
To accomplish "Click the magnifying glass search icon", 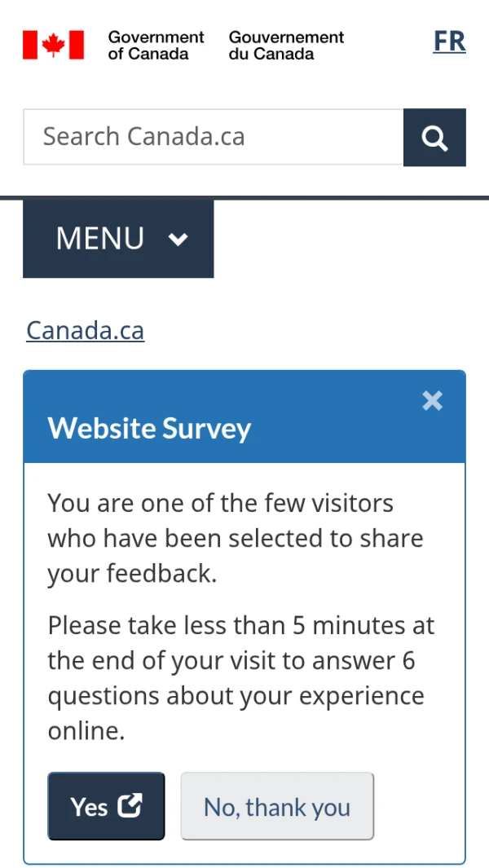I will tap(434, 138).
